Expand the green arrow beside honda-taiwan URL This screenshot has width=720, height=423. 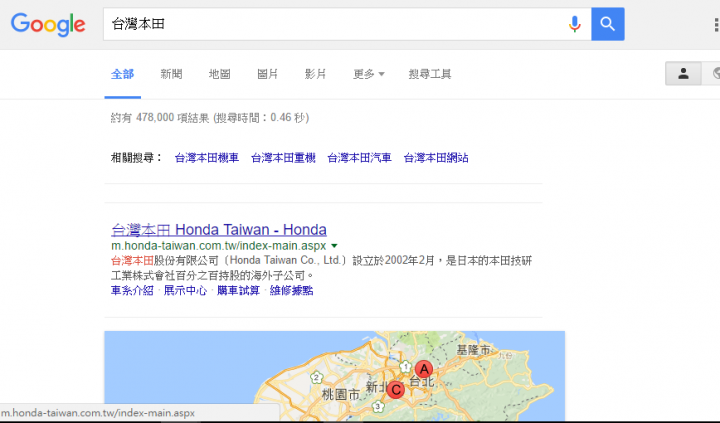click(334, 246)
